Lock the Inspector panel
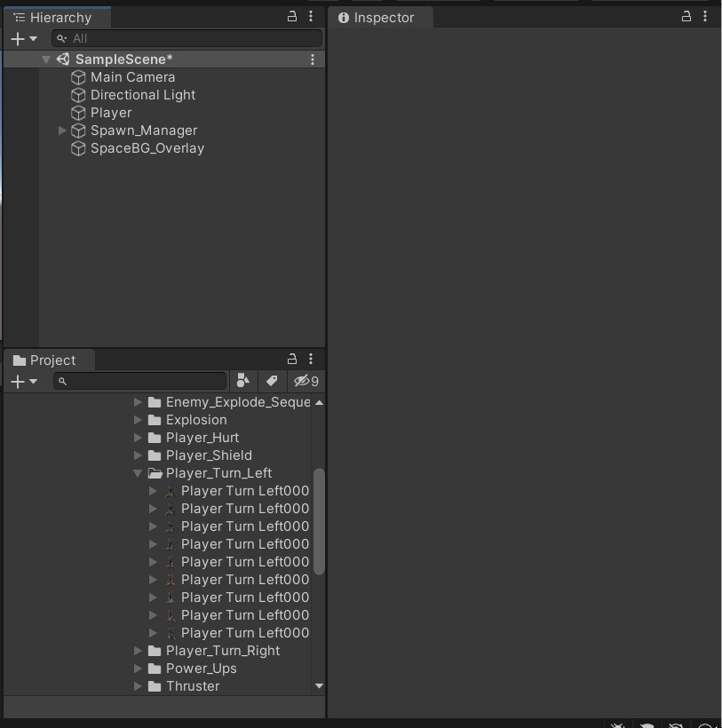The height and width of the screenshot is (728, 722). pos(686,17)
